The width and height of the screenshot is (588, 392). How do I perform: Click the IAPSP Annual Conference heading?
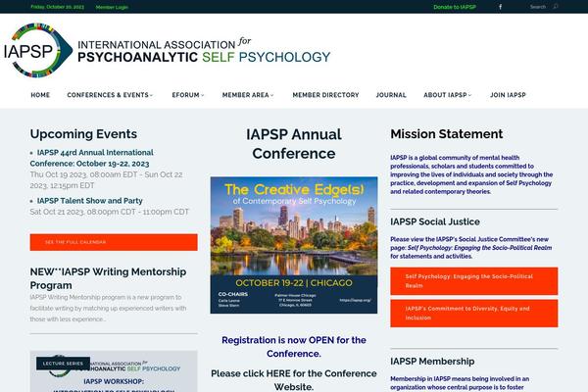(294, 144)
